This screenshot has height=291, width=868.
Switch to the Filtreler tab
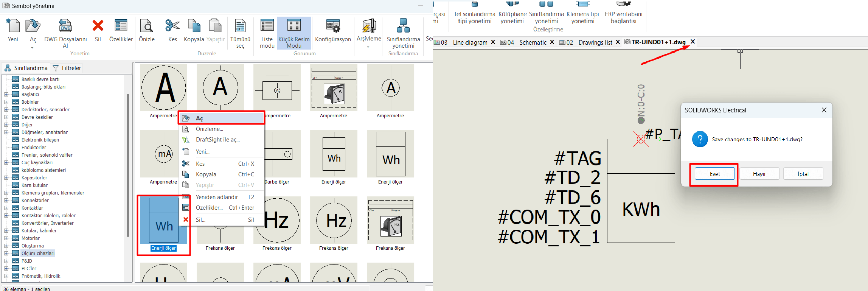point(67,68)
